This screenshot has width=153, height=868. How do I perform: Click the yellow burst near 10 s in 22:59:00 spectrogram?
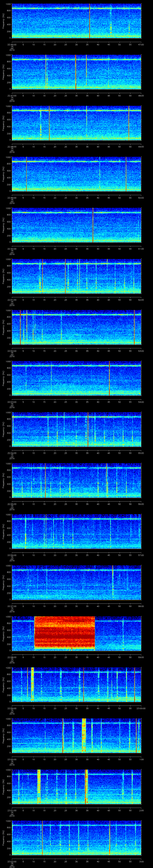33,684
